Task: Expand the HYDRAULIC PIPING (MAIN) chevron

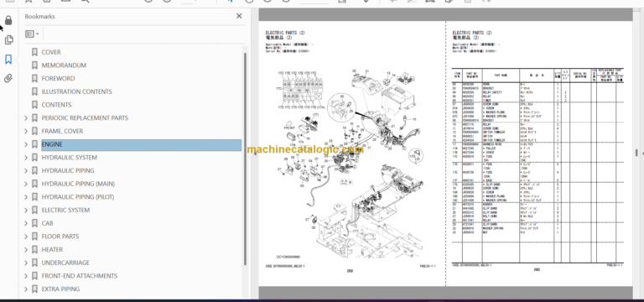Action: pyautogui.click(x=26, y=184)
